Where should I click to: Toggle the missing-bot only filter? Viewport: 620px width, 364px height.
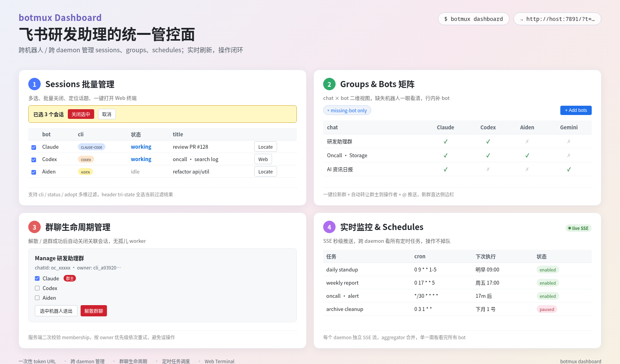tap(347, 110)
